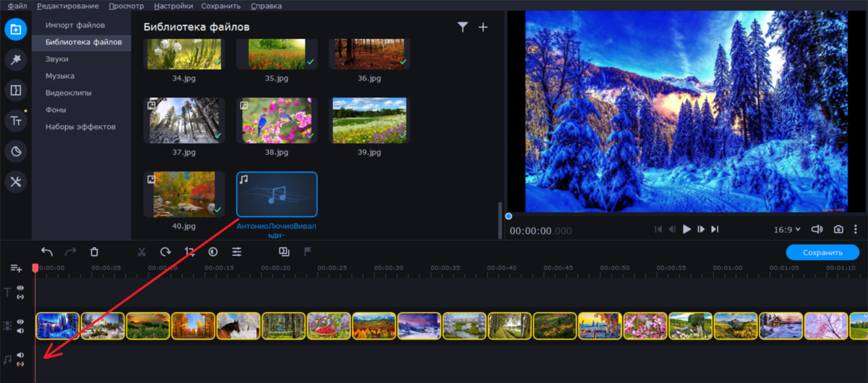Filter the file library with funnel icon
Image resolution: width=868 pixels, height=383 pixels.
[463, 27]
